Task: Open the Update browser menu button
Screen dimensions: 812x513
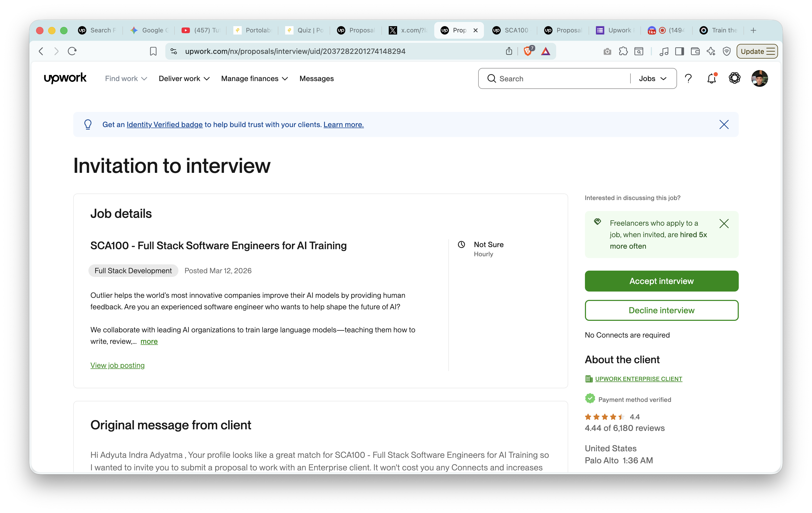Action: pos(757,51)
